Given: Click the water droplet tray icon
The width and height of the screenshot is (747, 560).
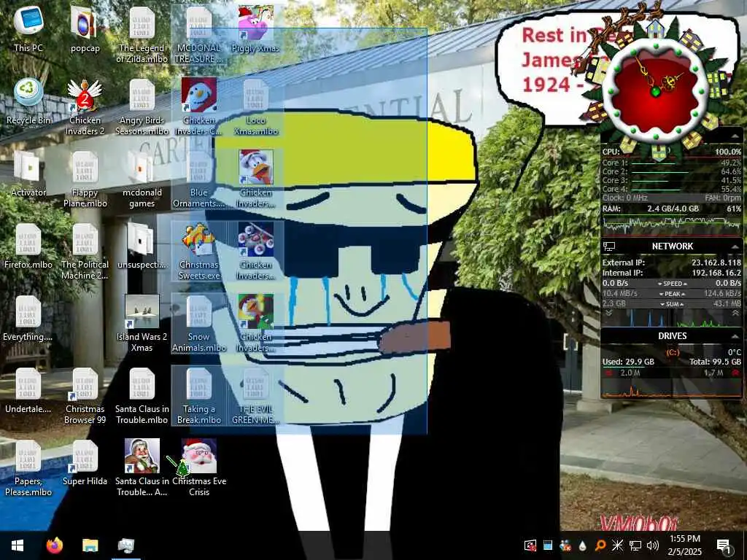Looking at the screenshot, I should click(x=583, y=545).
